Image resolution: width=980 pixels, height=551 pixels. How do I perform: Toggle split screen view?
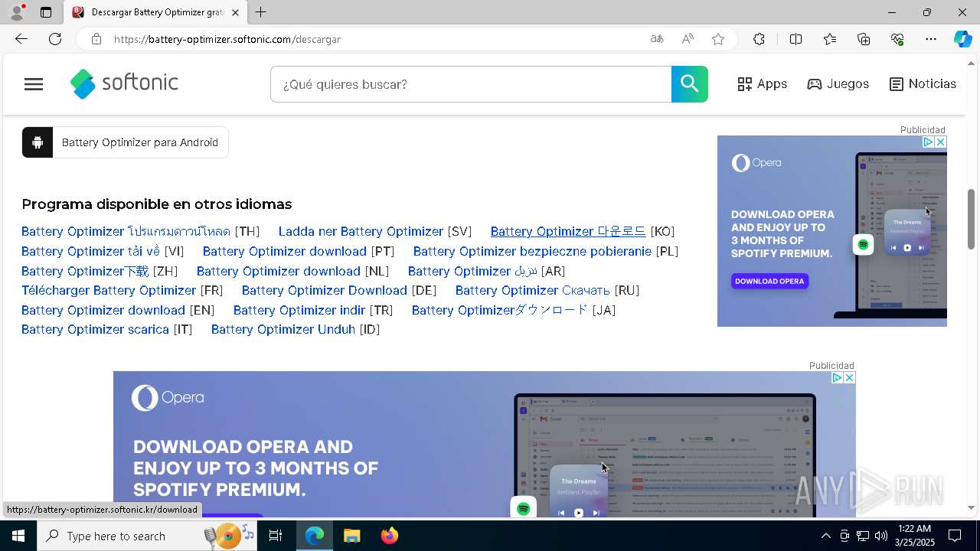795,39
